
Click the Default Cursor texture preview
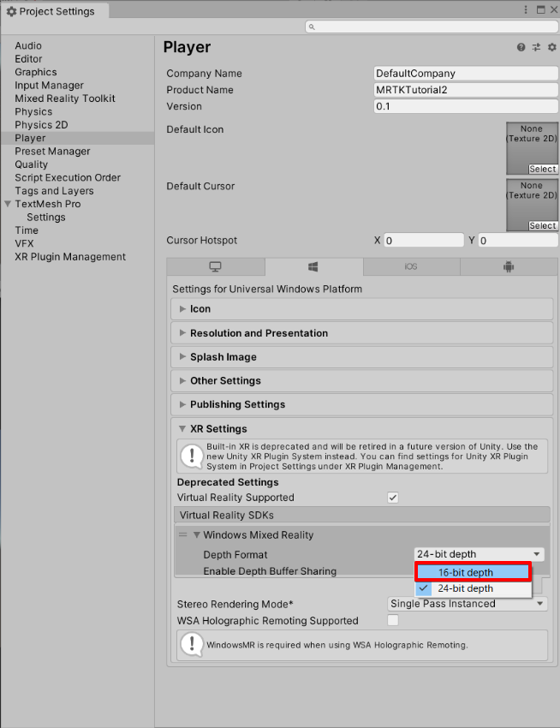click(532, 205)
